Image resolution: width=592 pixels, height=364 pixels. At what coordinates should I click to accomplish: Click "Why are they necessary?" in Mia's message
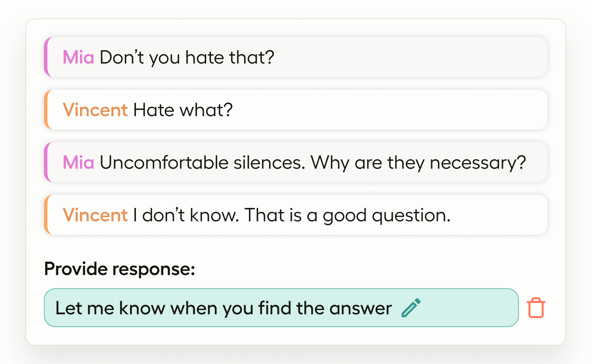pos(418,163)
